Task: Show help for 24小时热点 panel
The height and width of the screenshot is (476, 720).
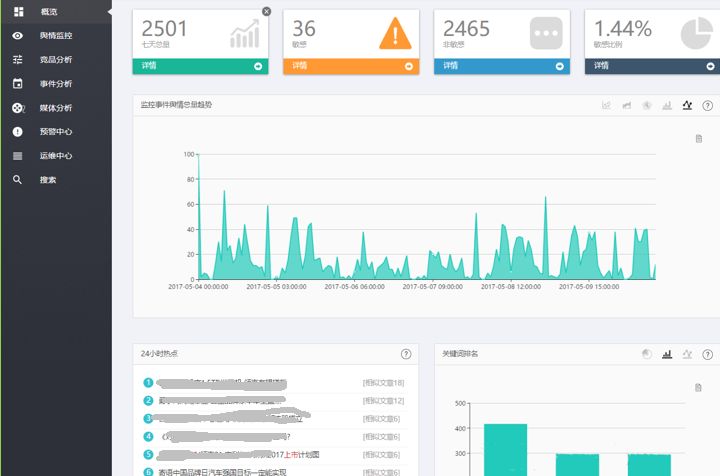Action: pos(406,354)
